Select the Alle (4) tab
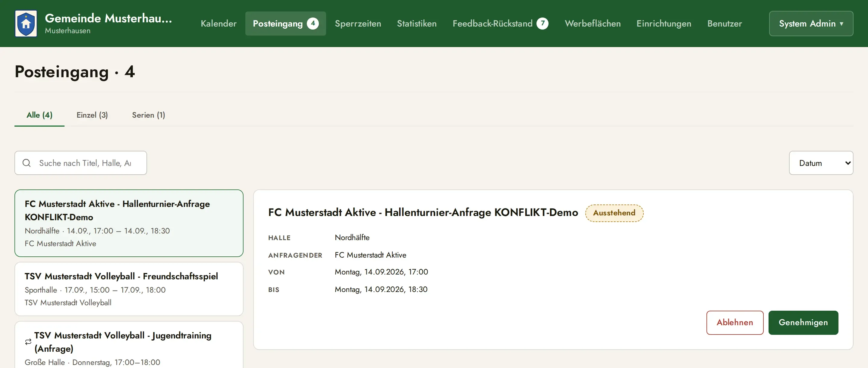 (39, 115)
